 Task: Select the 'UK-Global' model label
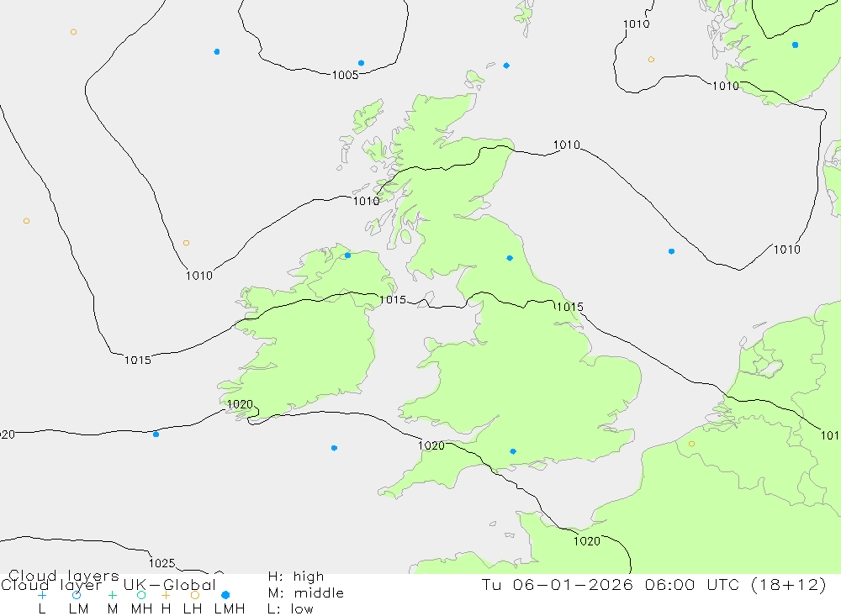click(x=170, y=585)
